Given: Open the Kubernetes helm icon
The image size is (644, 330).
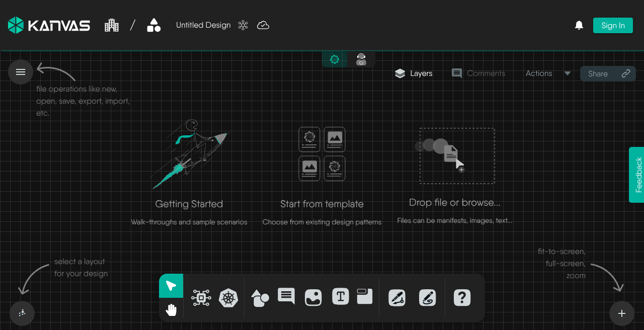Looking at the screenshot, I should point(228,298).
